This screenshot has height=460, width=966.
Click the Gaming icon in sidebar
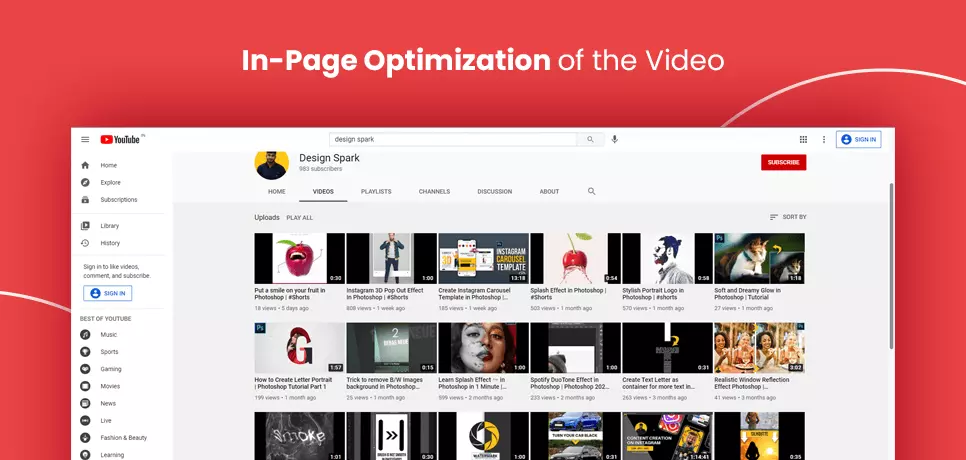click(85, 369)
